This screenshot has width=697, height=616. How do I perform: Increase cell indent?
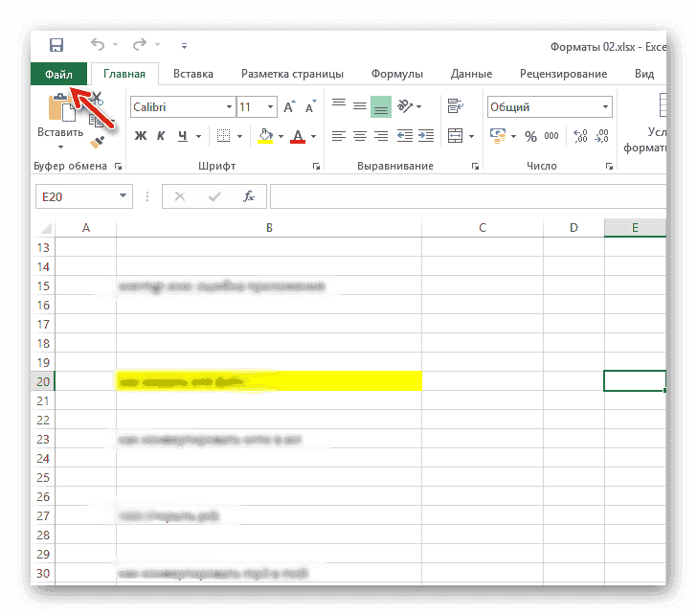click(x=426, y=136)
